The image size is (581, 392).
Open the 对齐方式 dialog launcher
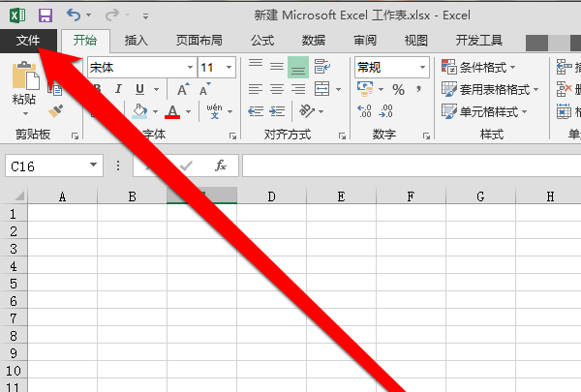pyautogui.click(x=342, y=136)
